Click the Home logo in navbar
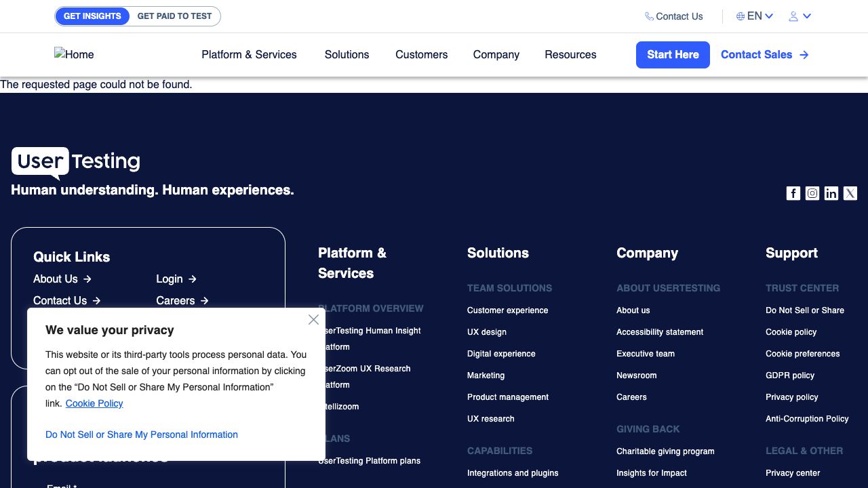Screen dimensions: 868x488 click(74, 55)
